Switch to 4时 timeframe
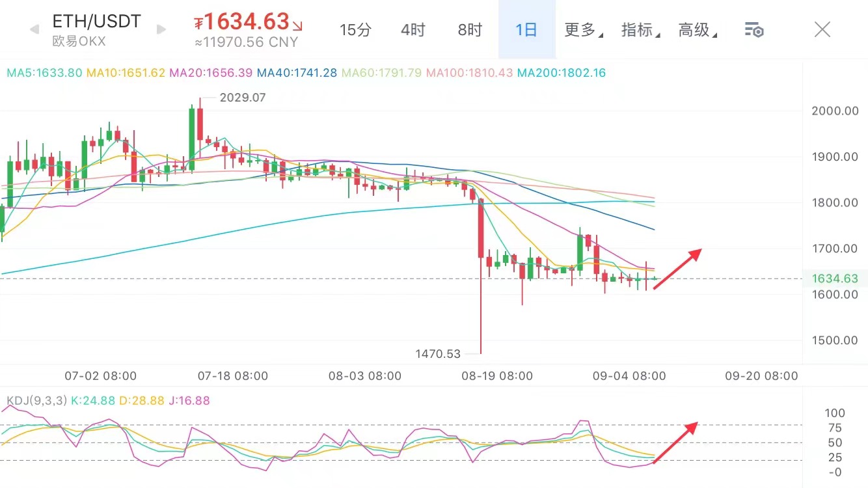This screenshot has width=868, height=488. 413,30
